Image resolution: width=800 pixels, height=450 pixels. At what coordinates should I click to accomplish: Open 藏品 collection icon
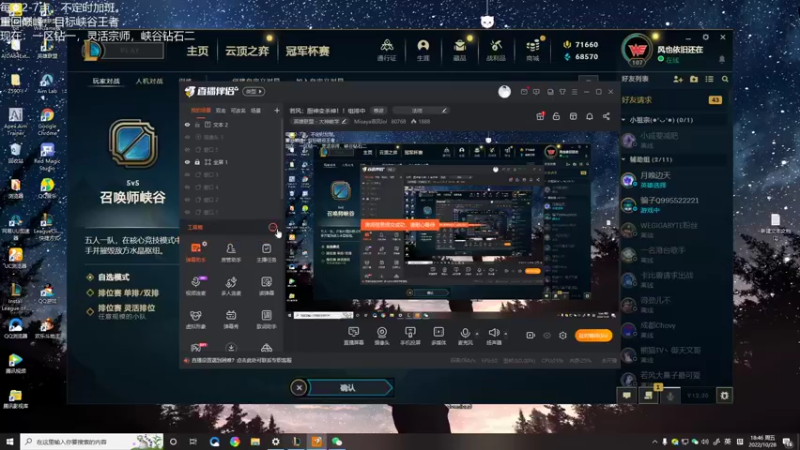[460, 51]
